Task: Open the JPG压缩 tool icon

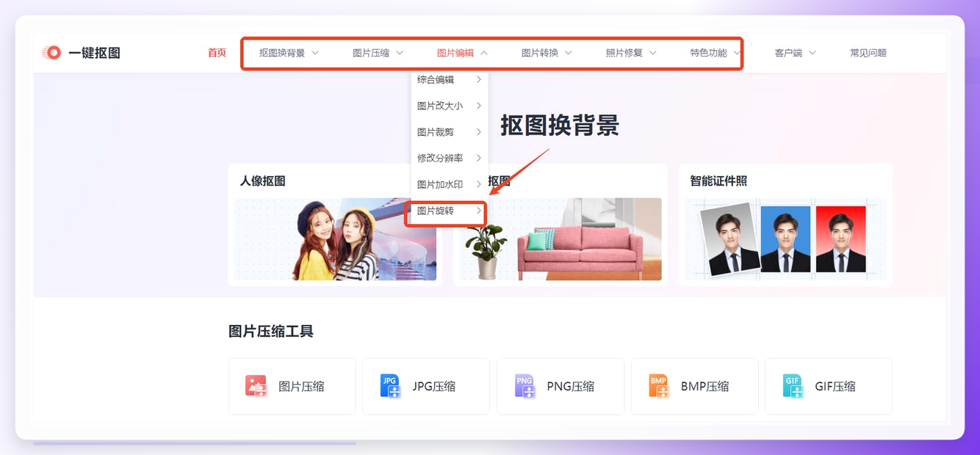Action: coord(390,386)
